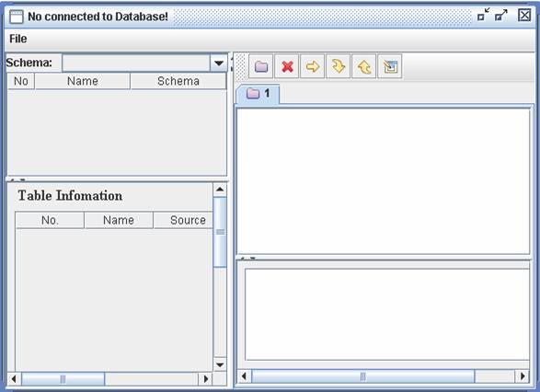
Task: Click the purple folder open icon in toolbar
Action: 260,66
